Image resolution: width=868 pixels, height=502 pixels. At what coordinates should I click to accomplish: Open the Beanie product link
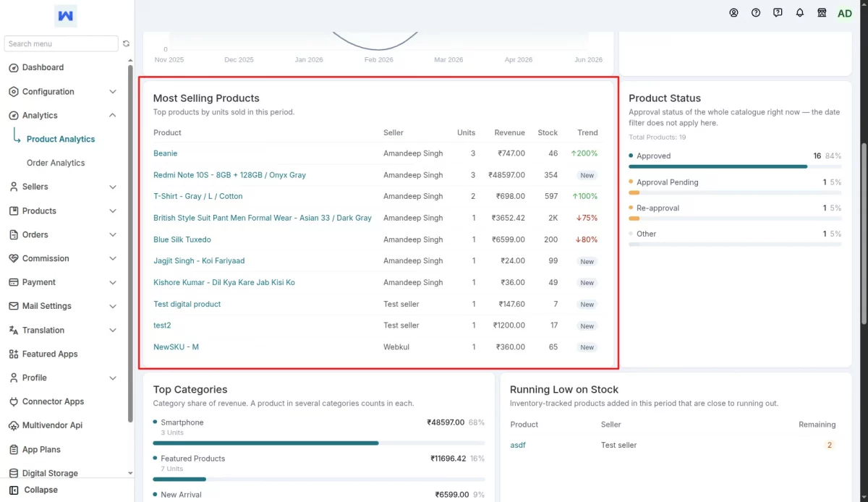point(166,153)
